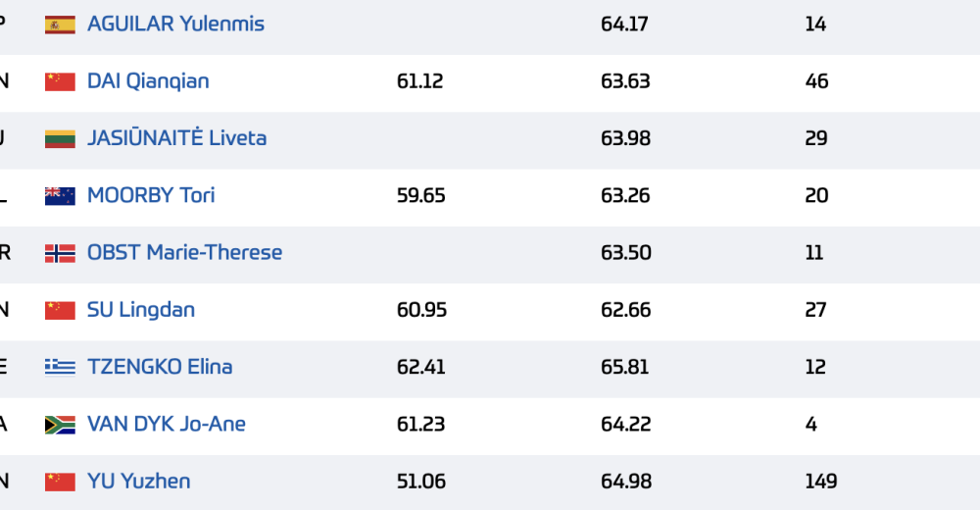Select the Lithuania flag beside JASIŪNAITĖ Liveta
Viewport: 980px width, 510px height.
60,138
